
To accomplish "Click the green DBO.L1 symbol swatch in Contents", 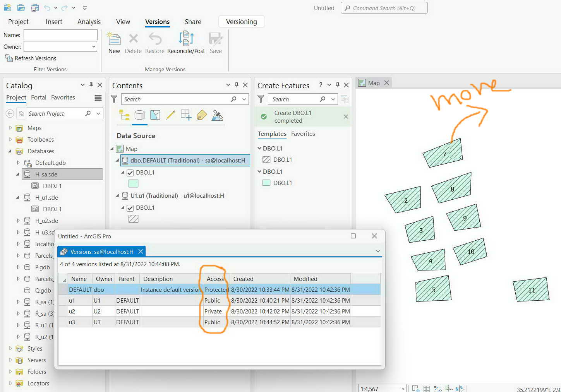I will (133, 183).
